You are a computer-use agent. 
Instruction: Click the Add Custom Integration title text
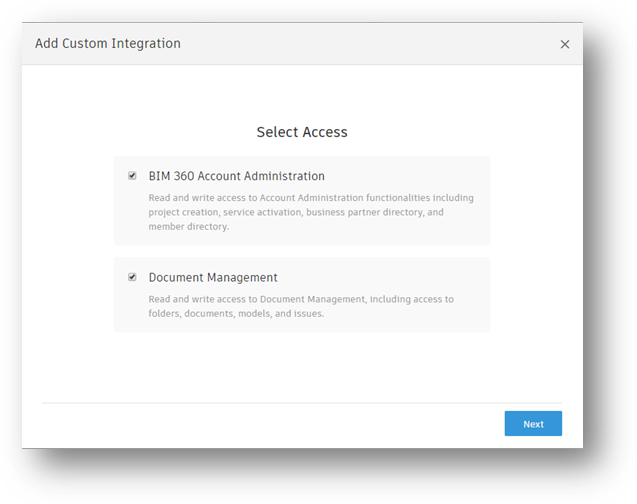tap(108, 44)
